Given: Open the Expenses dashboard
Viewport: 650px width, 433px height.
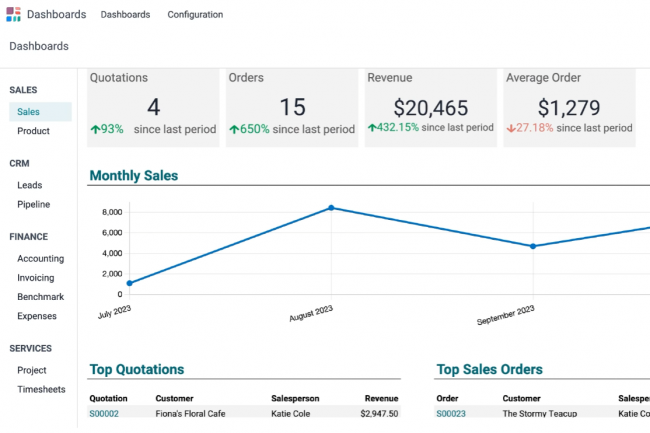Looking at the screenshot, I should 37,316.
